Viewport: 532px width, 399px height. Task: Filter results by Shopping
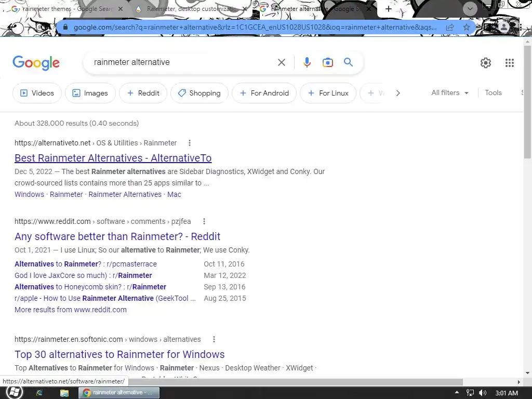199,93
